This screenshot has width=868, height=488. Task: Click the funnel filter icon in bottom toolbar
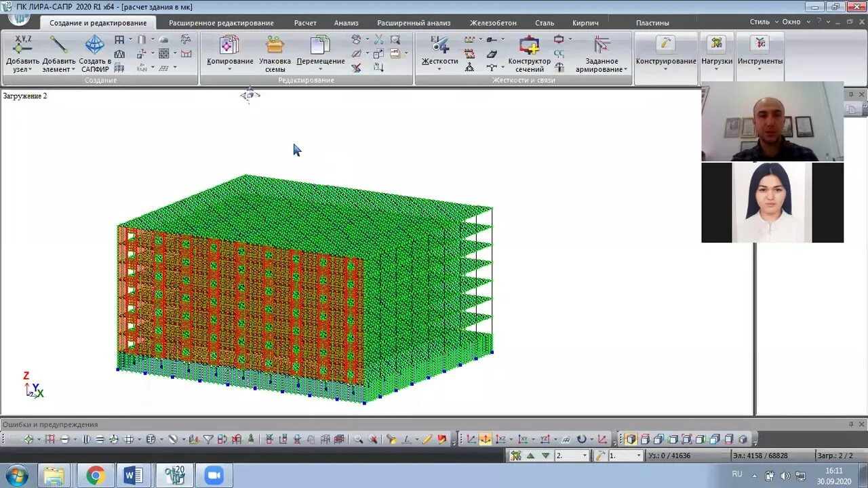point(208,439)
